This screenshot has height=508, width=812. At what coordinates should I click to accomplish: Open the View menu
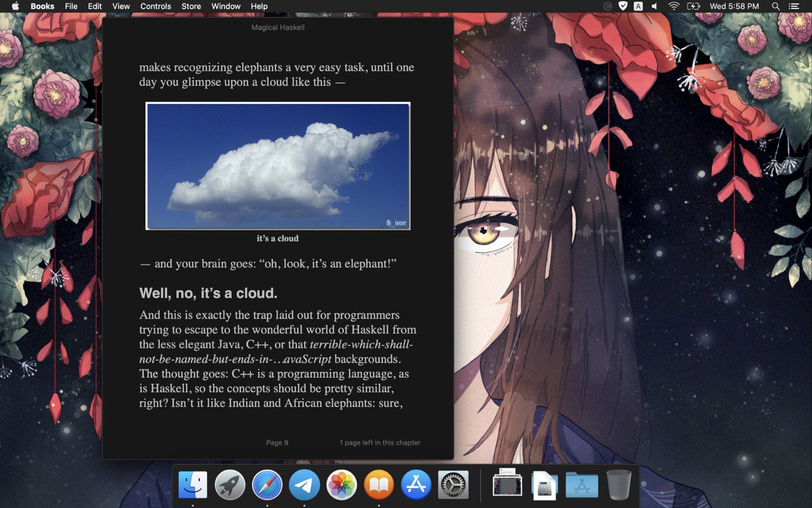(x=121, y=6)
